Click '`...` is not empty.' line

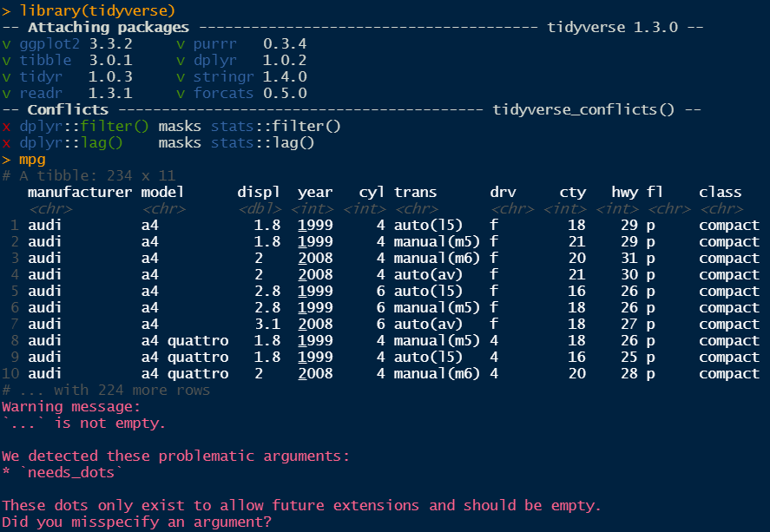(x=83, y=423)
